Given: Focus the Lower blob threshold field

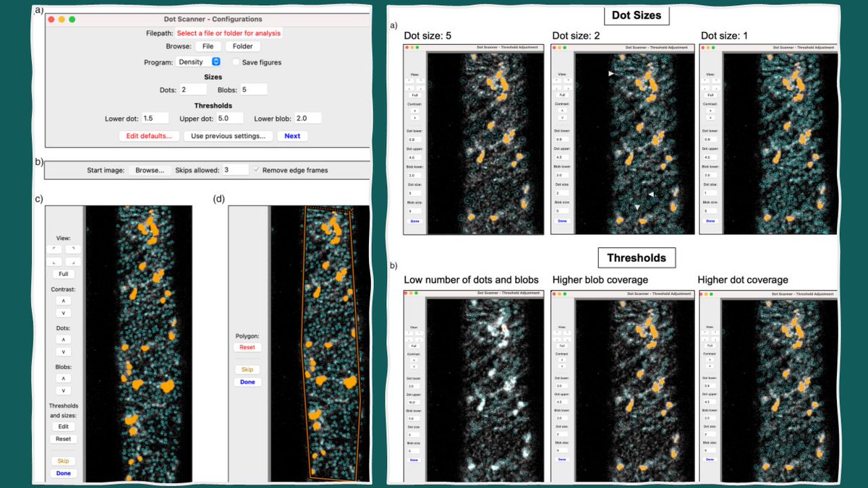Looking at the screenshot, I should (x=307, y=118).
